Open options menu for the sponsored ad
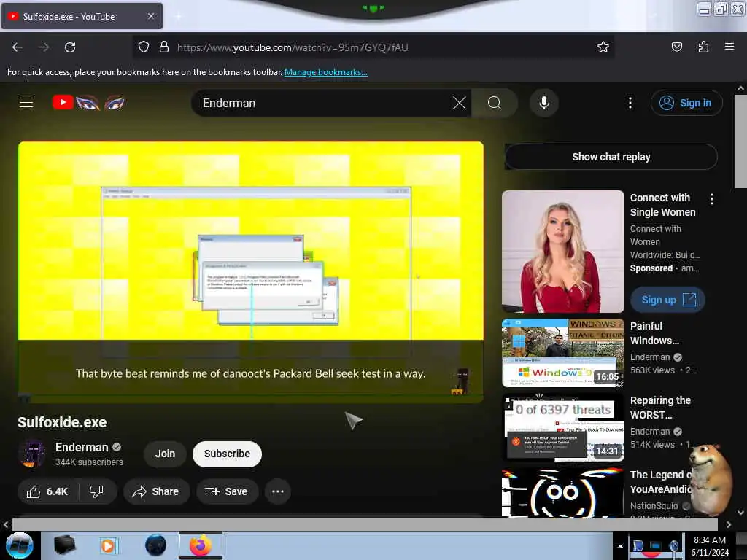The height and width of the screenshot is (560, 747). point(712,199)
